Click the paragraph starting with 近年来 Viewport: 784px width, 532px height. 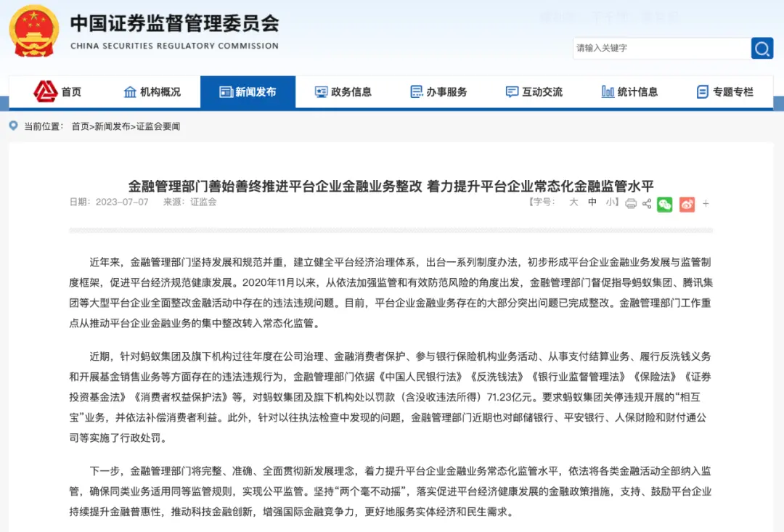tap(391, 292)
